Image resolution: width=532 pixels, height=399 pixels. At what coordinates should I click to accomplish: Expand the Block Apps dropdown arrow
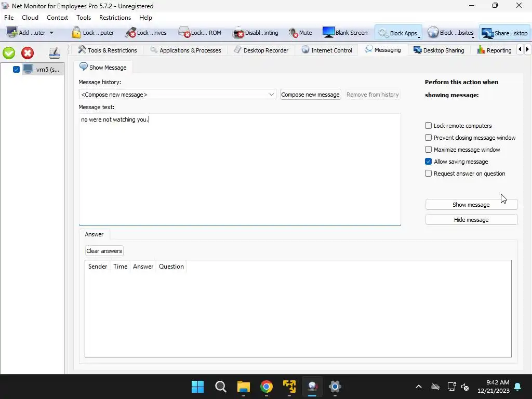point(419,37)
